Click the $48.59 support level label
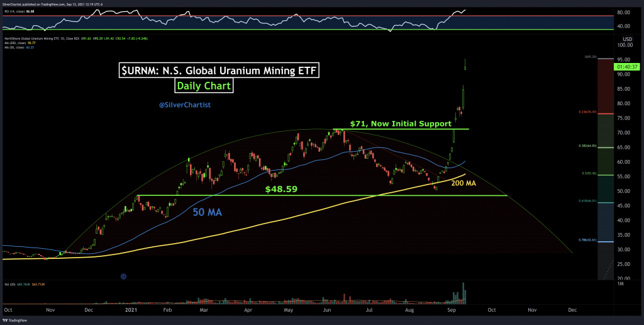 coord(280,189)
